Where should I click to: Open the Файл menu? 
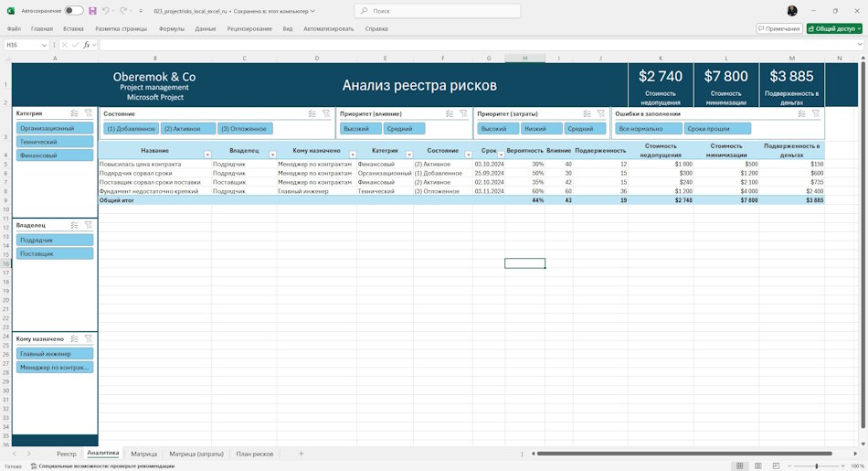[14, 29]
